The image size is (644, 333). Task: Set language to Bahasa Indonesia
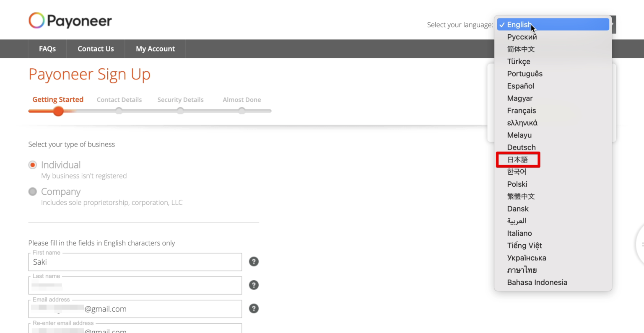click(553, 282)
